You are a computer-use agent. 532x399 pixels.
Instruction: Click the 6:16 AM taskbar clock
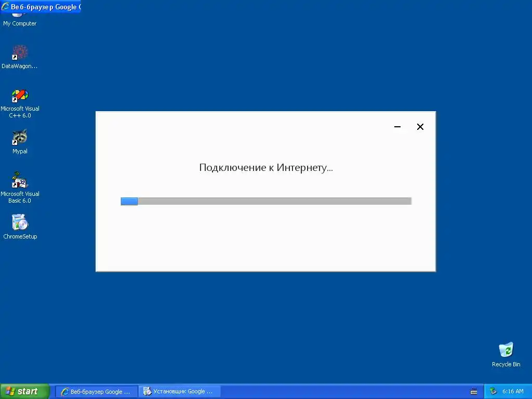pyautogui.click(x=513, y=392)
